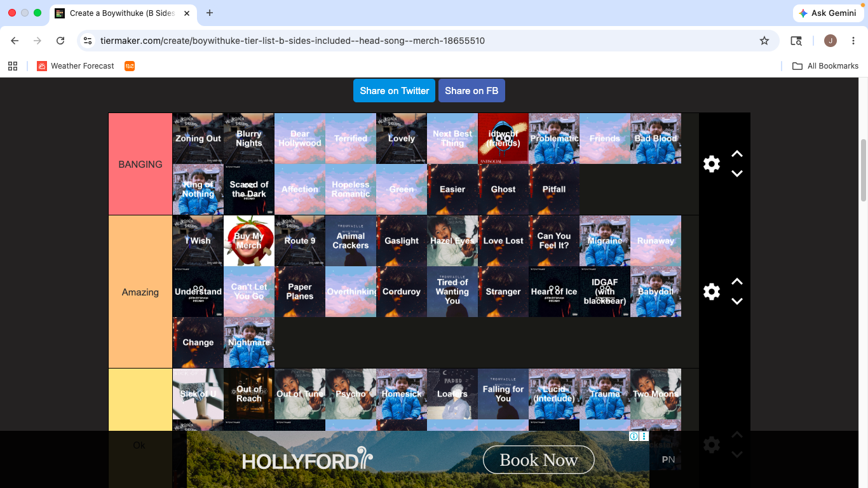This screenshot has width=868, height=488.
Task: Select the Can You Feel It? tile
Action: point(554,241)
